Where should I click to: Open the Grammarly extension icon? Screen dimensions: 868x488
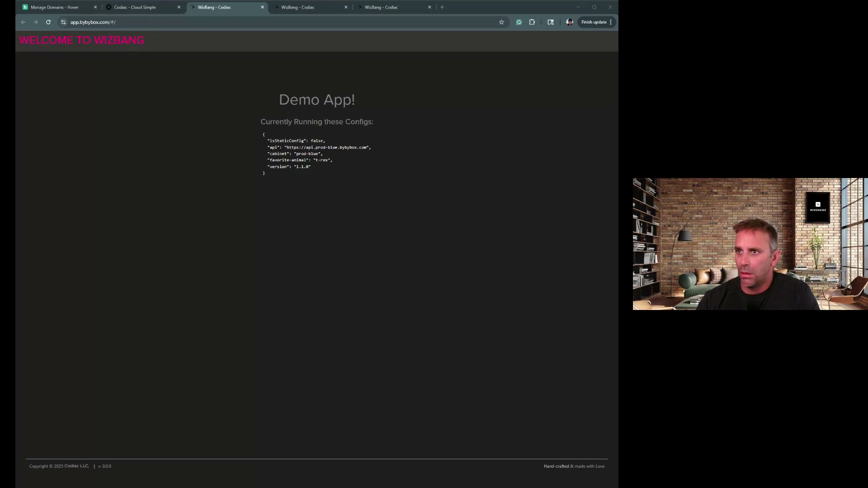click(519, 22)
